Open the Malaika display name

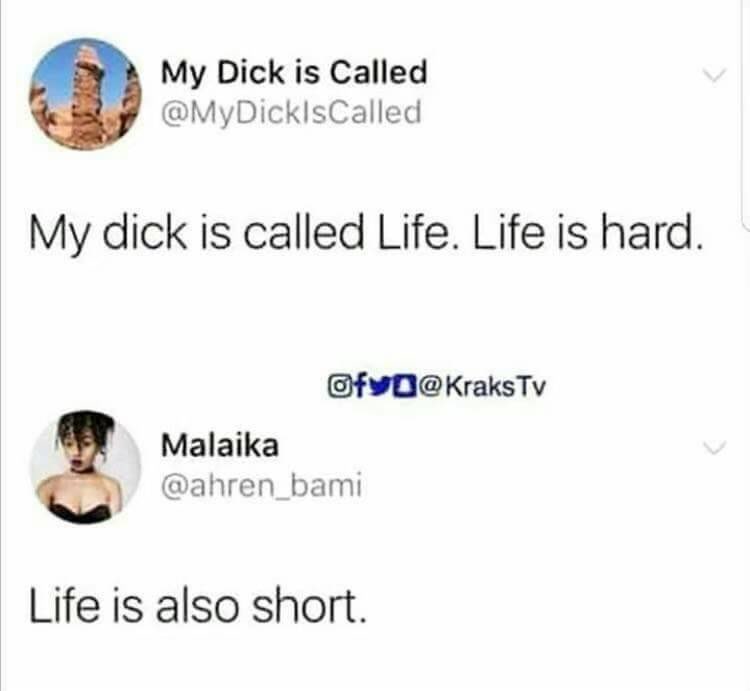220,445
